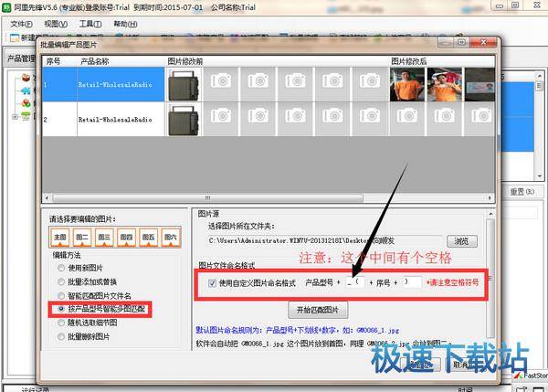Click the 浏览 browse button

click(462, 241)
